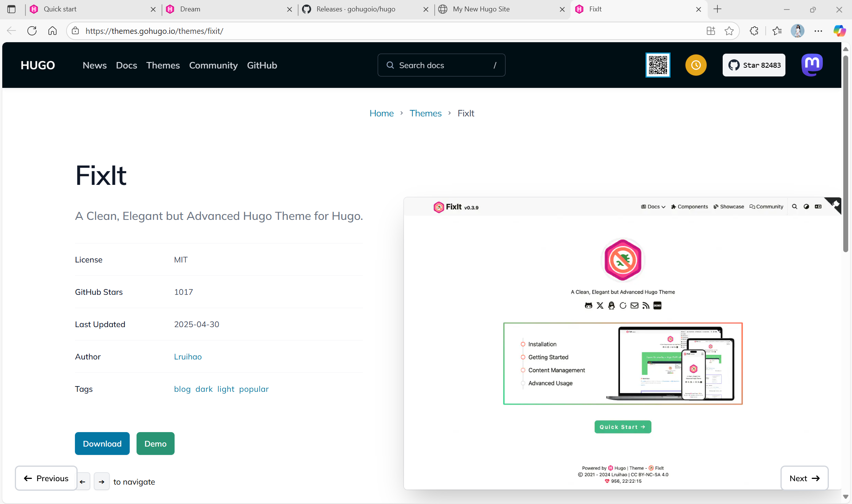Open author Lruihao link

pos(188,357)
